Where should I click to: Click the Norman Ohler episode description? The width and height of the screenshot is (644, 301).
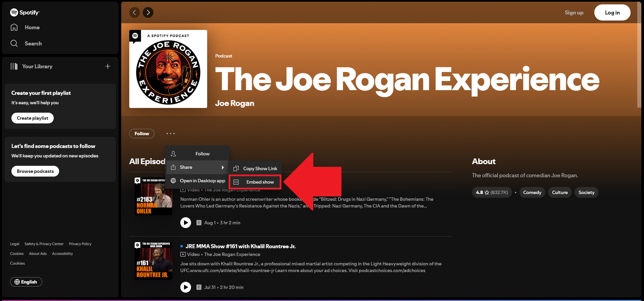(x=307, y=202)
